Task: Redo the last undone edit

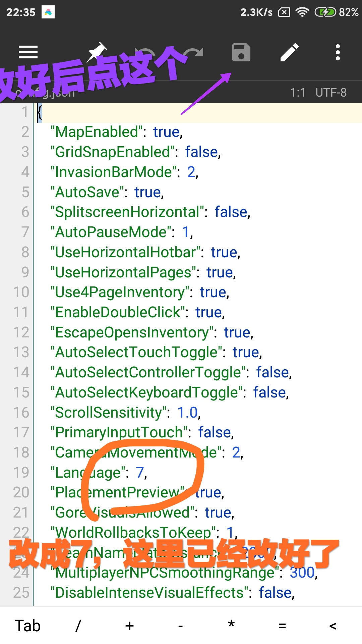Action: coord(193,53)
